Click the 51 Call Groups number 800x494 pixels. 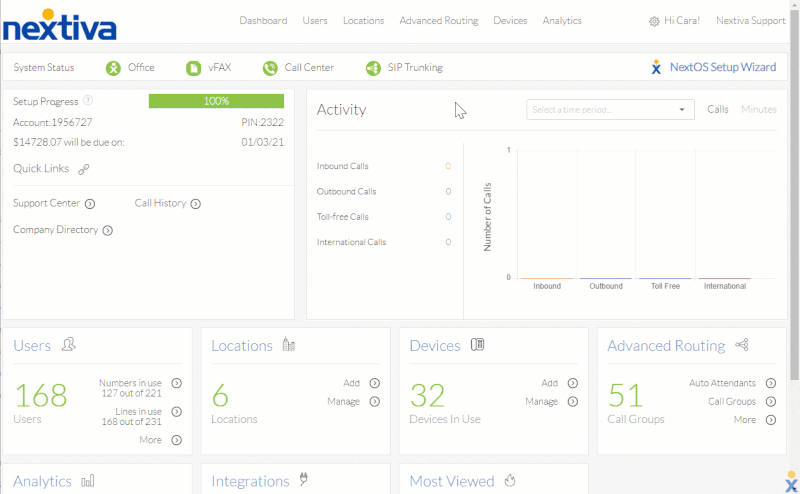coord(625,395)
